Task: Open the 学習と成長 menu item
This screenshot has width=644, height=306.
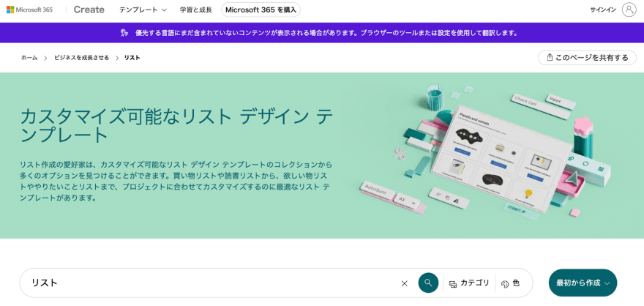Action: 196,10
